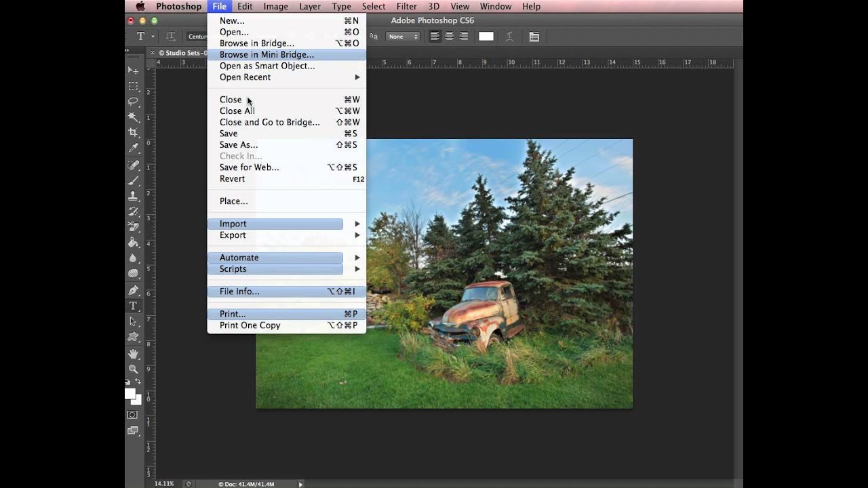This screenshot has height=488, width=868.
Task: Select the Hand tool
Action: pyautogui.click(x=133, y=354)
